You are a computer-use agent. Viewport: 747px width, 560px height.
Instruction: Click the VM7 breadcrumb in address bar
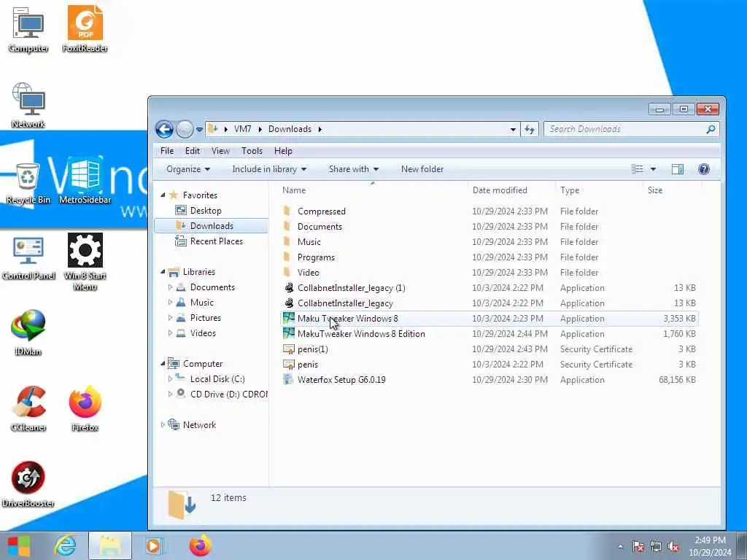[x=242, y=129]
